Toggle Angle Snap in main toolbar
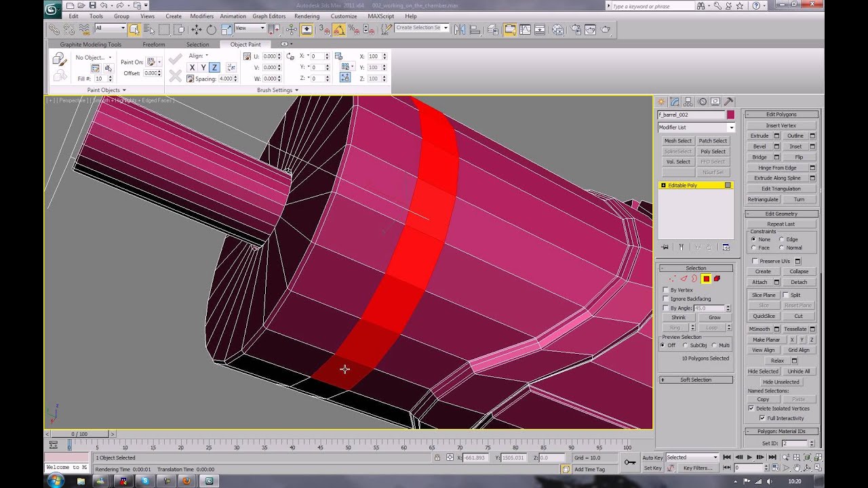Viewport: 868px width, 488px height. coord(339,29)
